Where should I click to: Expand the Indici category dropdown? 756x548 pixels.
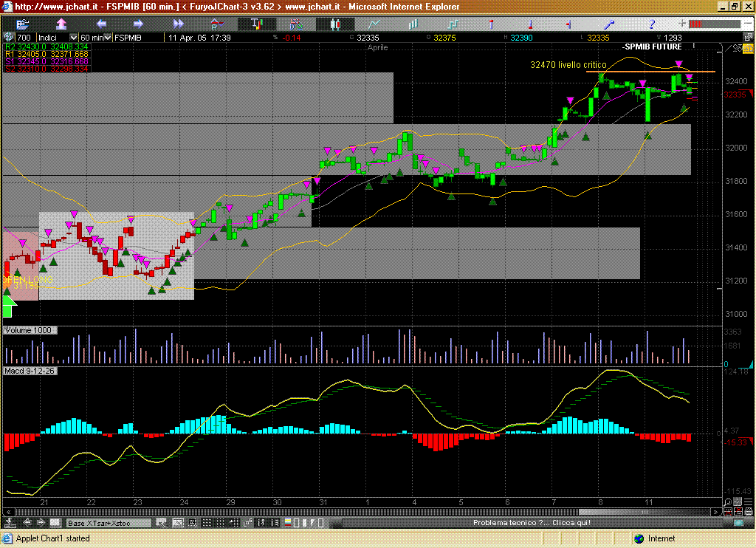72,38
